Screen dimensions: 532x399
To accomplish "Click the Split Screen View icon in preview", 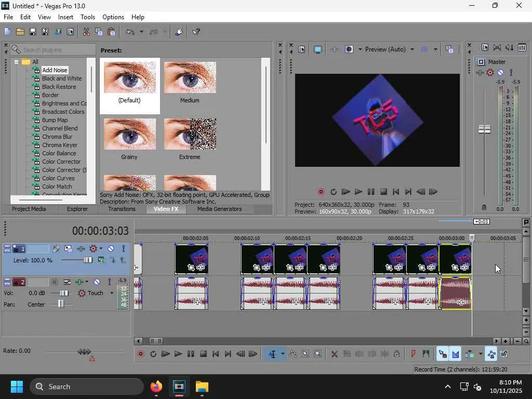I will tap(349, 49).
